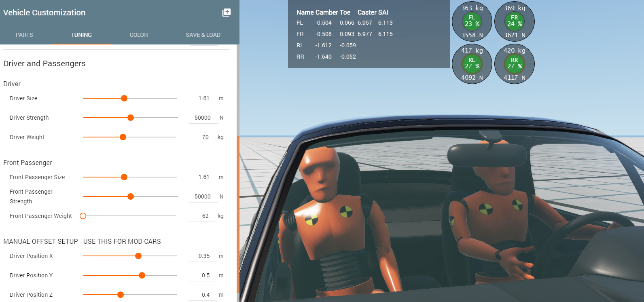This screenshot has height=302, width=644.
Task: Click the FR camber value -0.508
Action: 323,34
